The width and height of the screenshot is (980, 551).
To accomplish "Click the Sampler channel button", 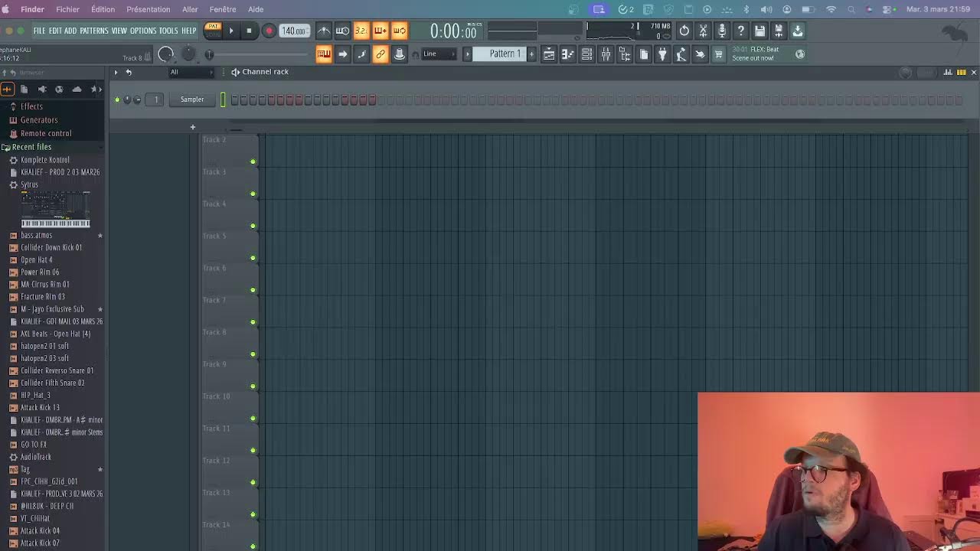I will pyautogui.click(x=192, y=99).
